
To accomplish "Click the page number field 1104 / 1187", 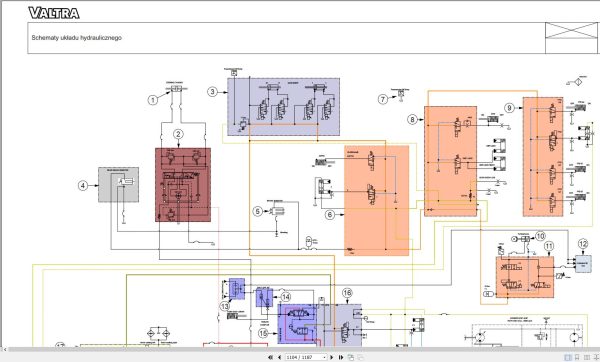I will 306,357.
